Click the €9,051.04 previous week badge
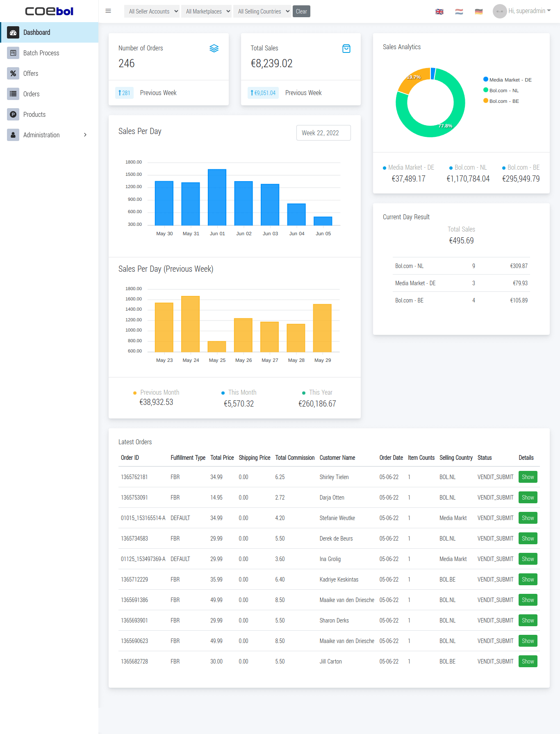560x734 pixels. 263,93
